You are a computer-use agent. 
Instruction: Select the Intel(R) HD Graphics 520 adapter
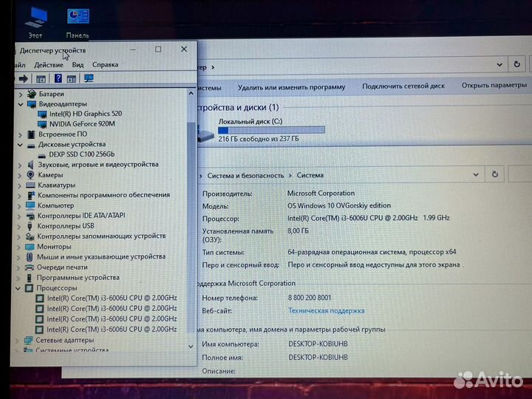click(86, 114)
